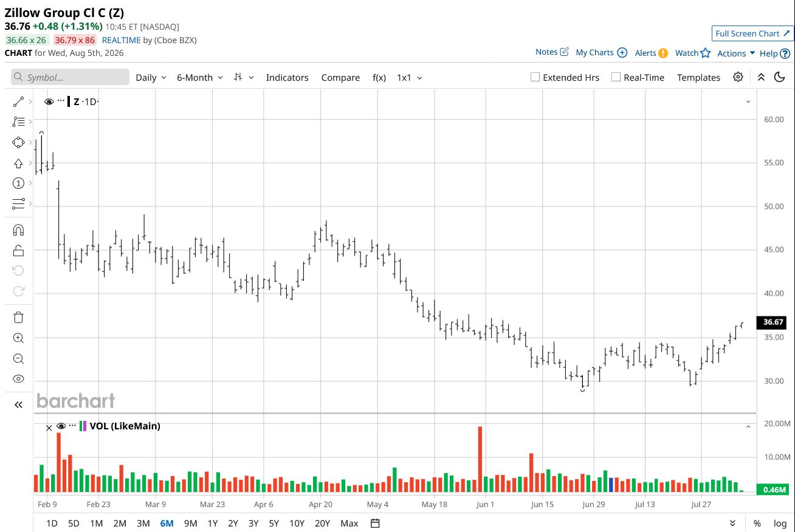The height and width of the screenshot is (532, 795).
Task: Collapse the top toolbar with double chevron
Action: click(x=761, y=77)
